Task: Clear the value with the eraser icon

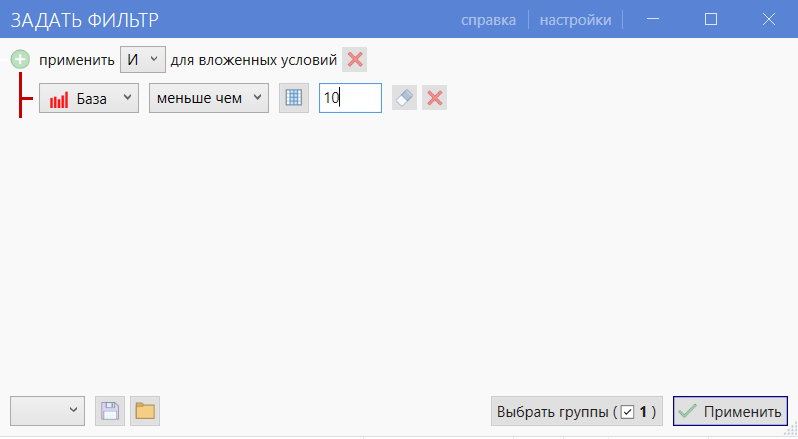Action: click(405, 98)
